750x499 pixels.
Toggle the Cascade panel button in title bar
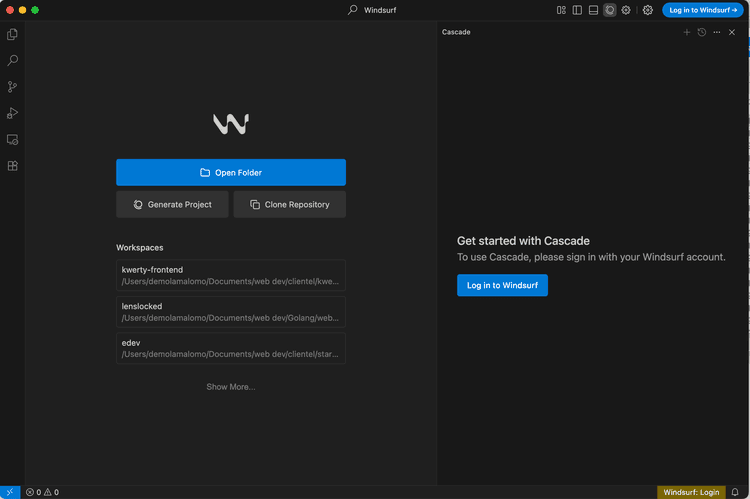[609, 10]
